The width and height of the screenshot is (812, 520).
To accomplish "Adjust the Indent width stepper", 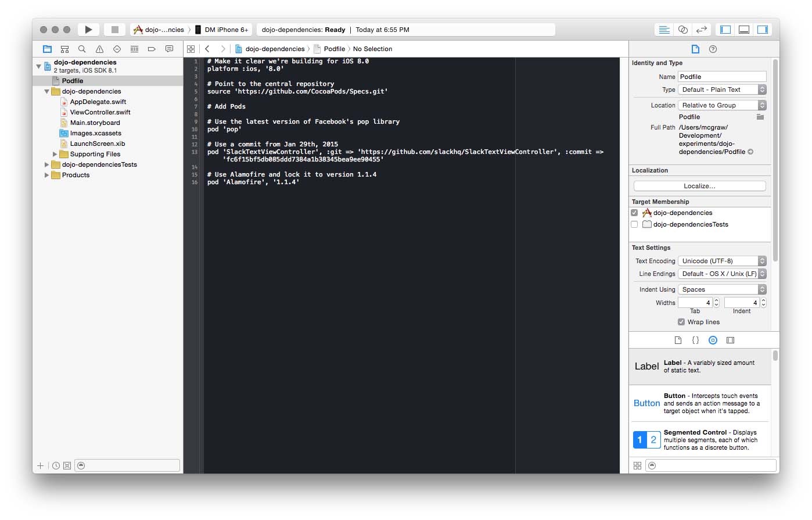I will (763, 303).
